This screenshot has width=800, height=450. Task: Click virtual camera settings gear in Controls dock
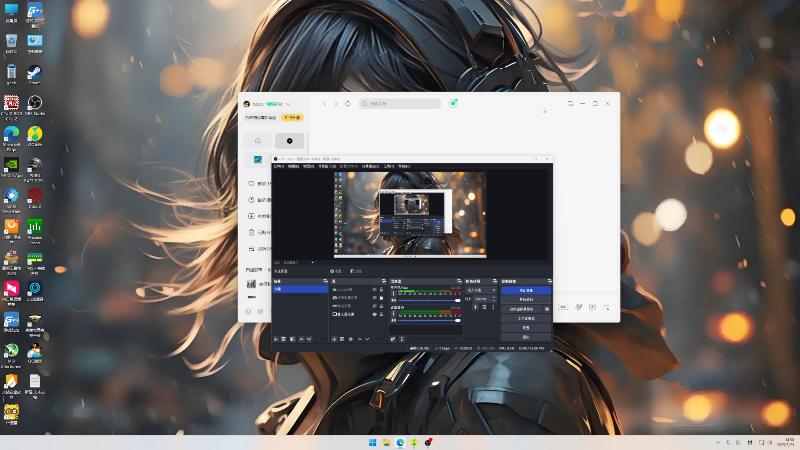click(547, 309)
